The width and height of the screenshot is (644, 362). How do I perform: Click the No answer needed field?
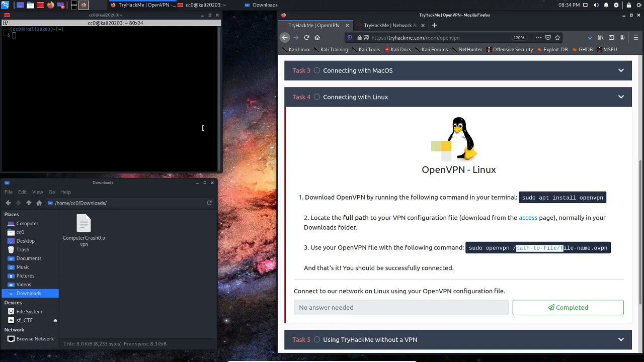point(401,308)
